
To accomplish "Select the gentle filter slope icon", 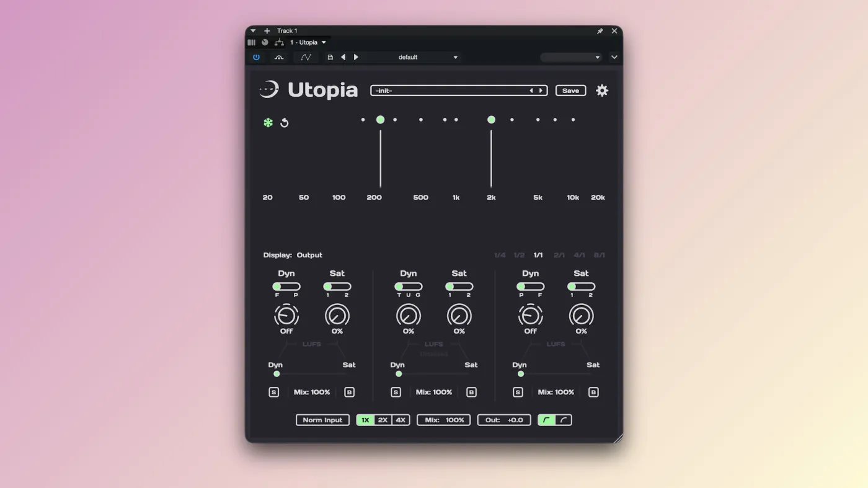I will [x=564, y=420].
